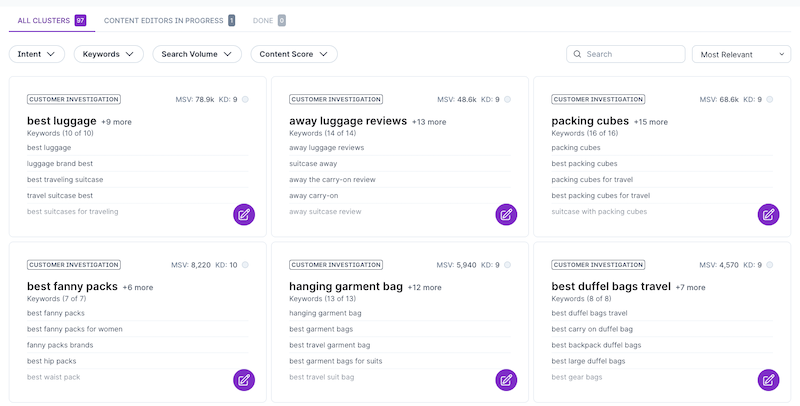Click keyword 'best fanny packs for women'
Viewport: 800px width, 406px height.
[74, 329]
